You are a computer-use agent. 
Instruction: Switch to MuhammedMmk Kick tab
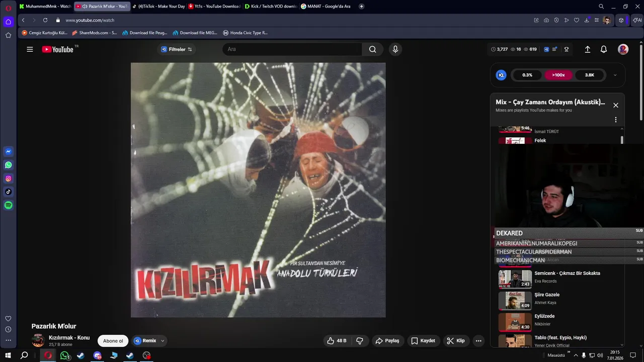[x=45, y=7]
